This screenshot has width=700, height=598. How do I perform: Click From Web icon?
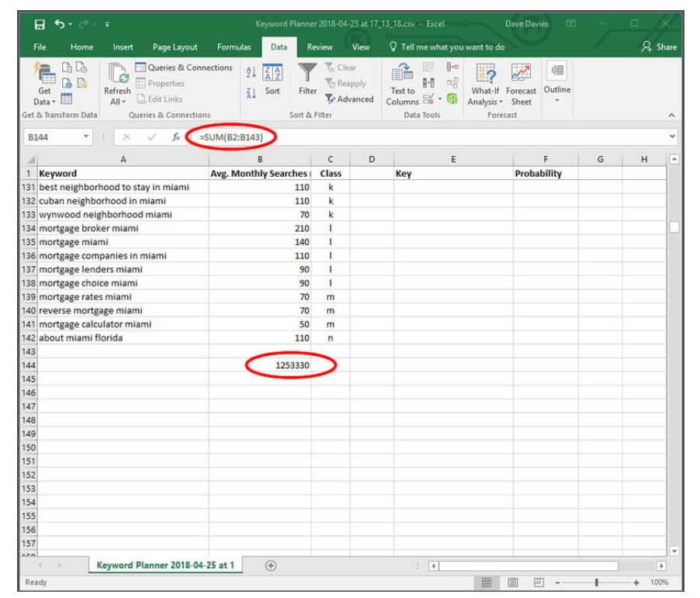67,84
